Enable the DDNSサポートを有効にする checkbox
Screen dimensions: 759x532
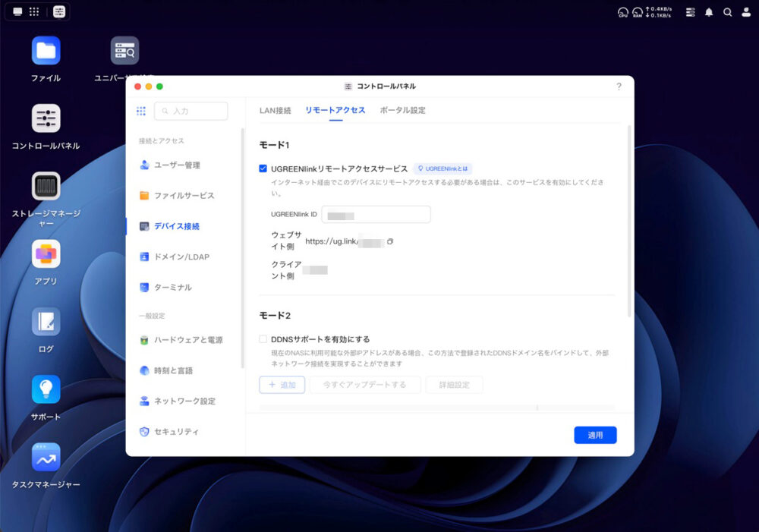[x=263, y=339]
